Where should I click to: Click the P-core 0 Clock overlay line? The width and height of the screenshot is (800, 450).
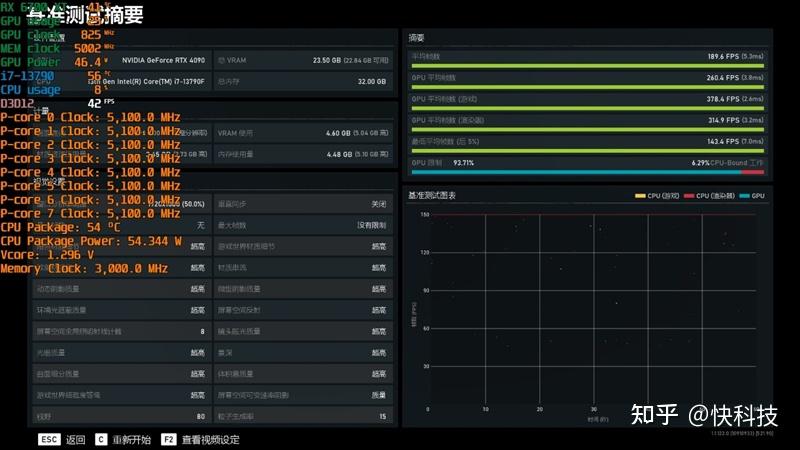click(90, 117)
